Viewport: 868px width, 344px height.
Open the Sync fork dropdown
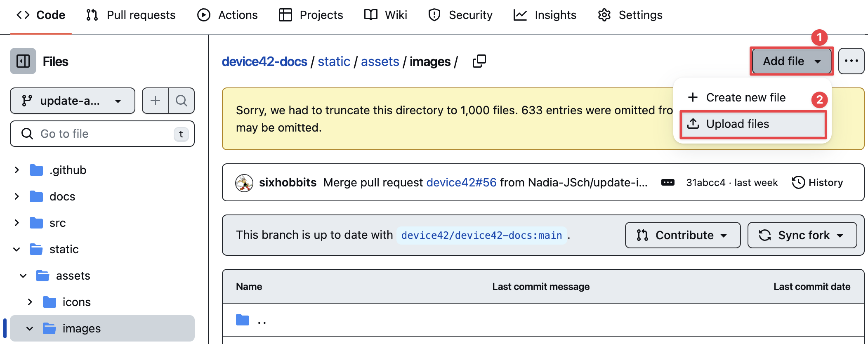coord(802,235)
